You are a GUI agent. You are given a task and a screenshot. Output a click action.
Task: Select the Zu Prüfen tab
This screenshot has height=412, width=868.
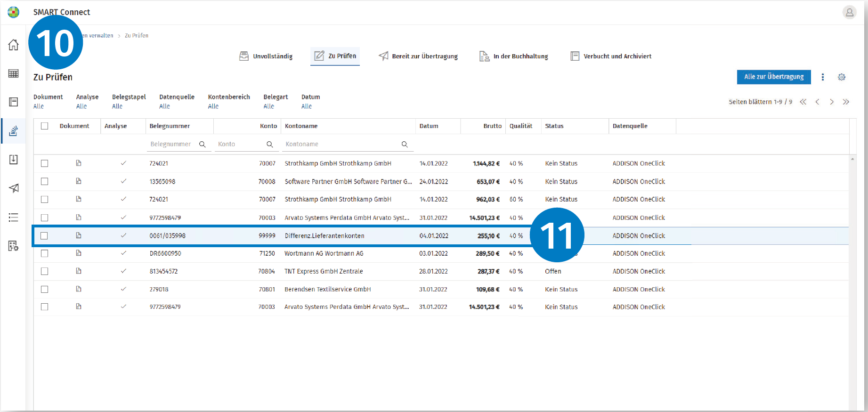(335, 56)
